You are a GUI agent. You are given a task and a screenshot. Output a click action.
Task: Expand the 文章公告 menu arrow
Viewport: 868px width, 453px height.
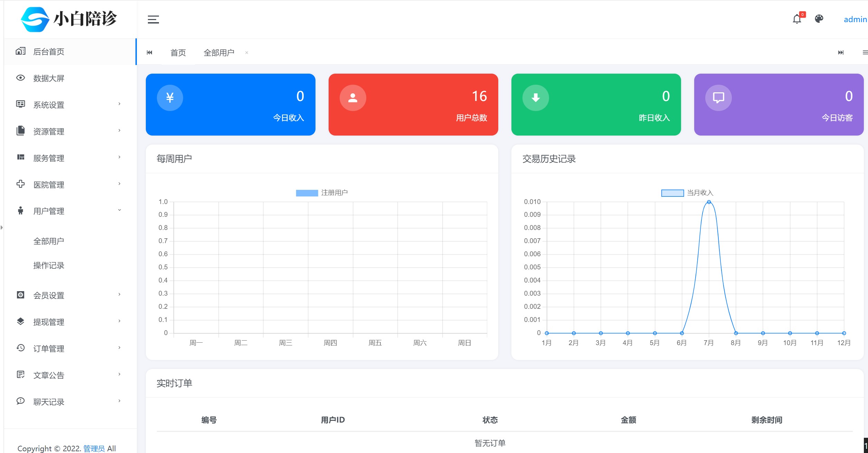(x=120, y=374)
